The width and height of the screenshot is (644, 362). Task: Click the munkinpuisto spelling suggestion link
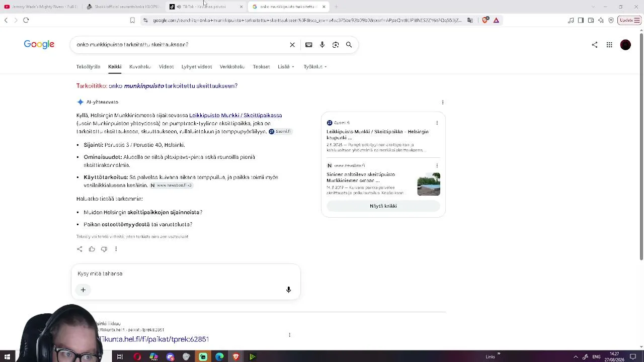pos(173,86)
